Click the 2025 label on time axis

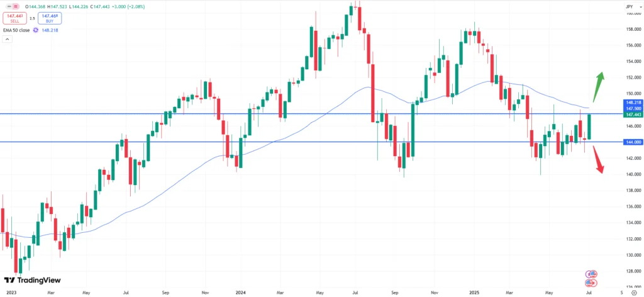[474, 293]
